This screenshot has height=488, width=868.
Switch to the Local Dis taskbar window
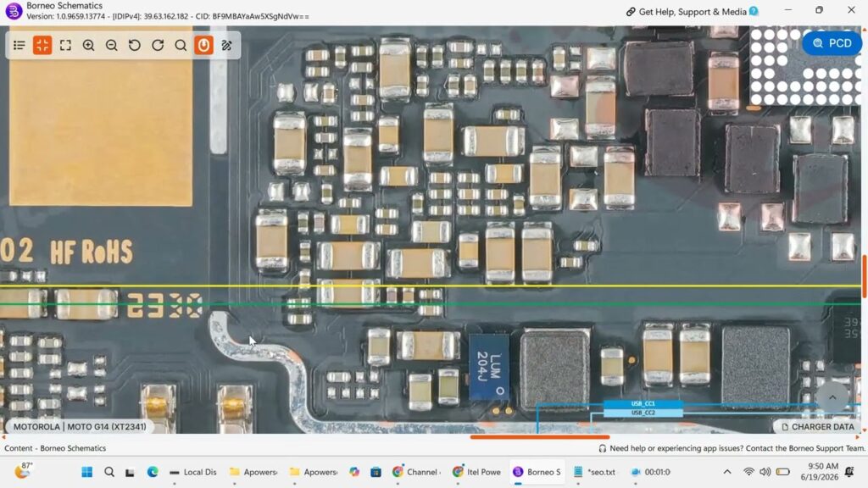pos(192,472)
